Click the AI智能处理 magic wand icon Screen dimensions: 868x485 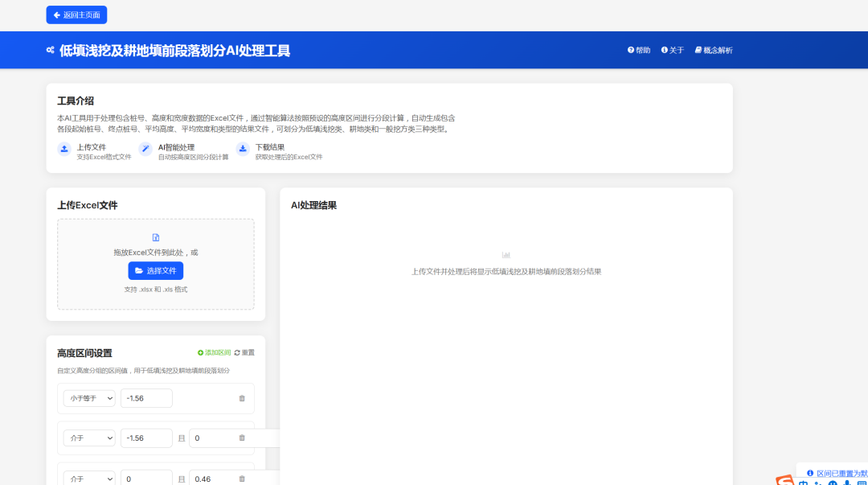pos(145,149)
